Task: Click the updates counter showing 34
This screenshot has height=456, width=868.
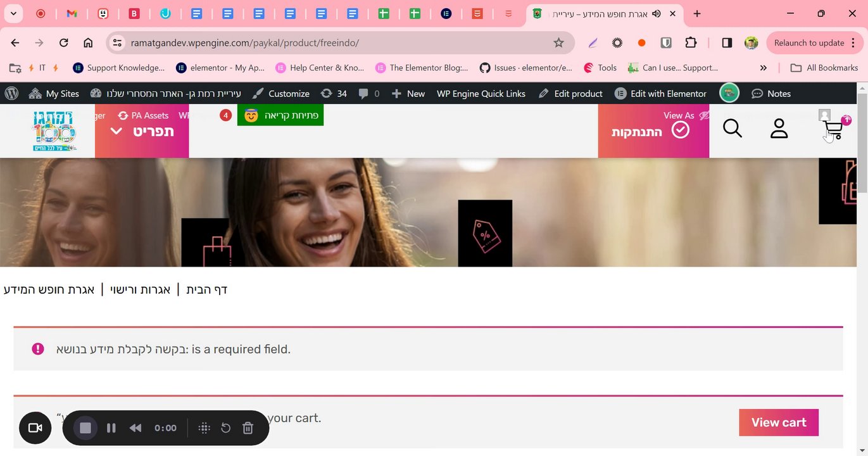Action: coord(334,93)
